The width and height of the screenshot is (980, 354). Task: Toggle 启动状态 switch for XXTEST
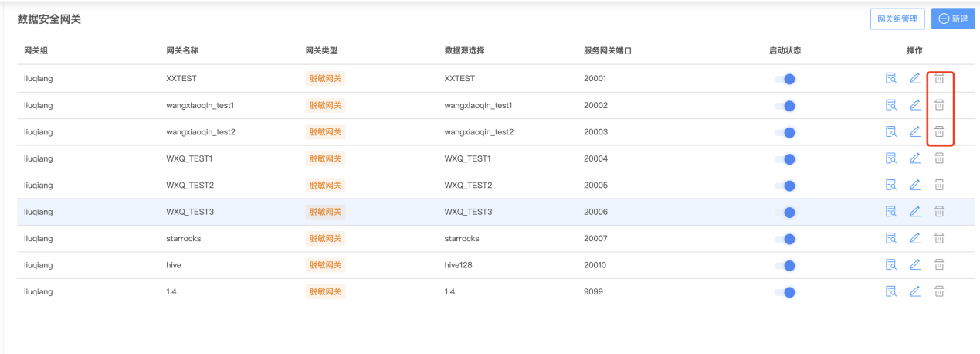(x=785, y=79)
